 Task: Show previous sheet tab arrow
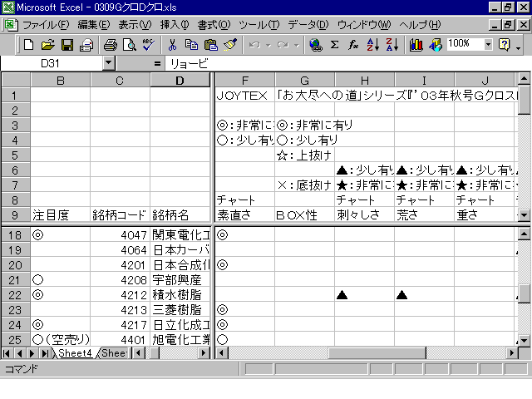[19, 353]
